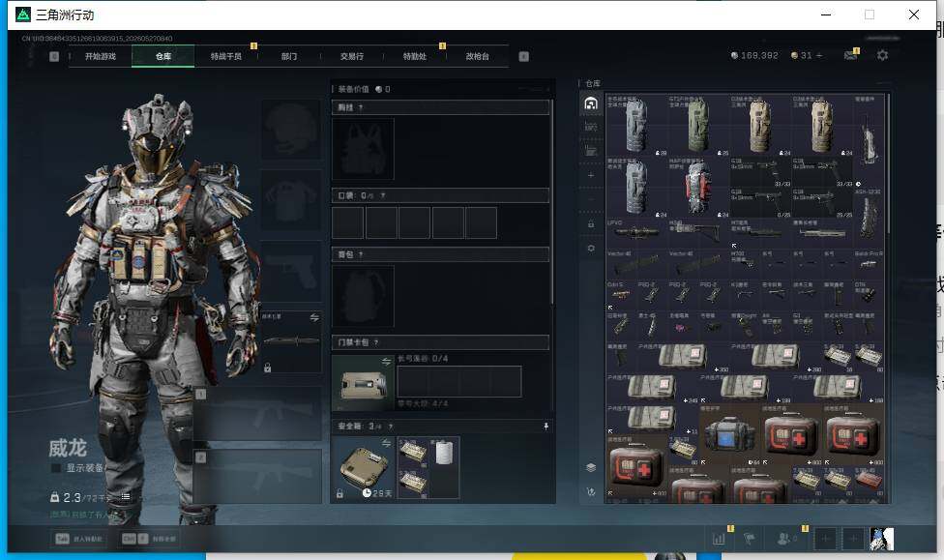944x560 pixels.
Task: Add a new stash box with plus
Action: (591, 175)
